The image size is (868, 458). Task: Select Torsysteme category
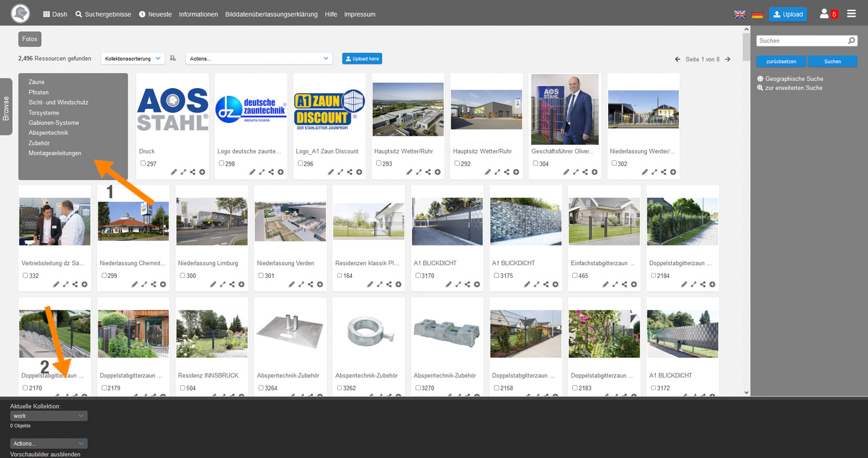coord(44,113)
